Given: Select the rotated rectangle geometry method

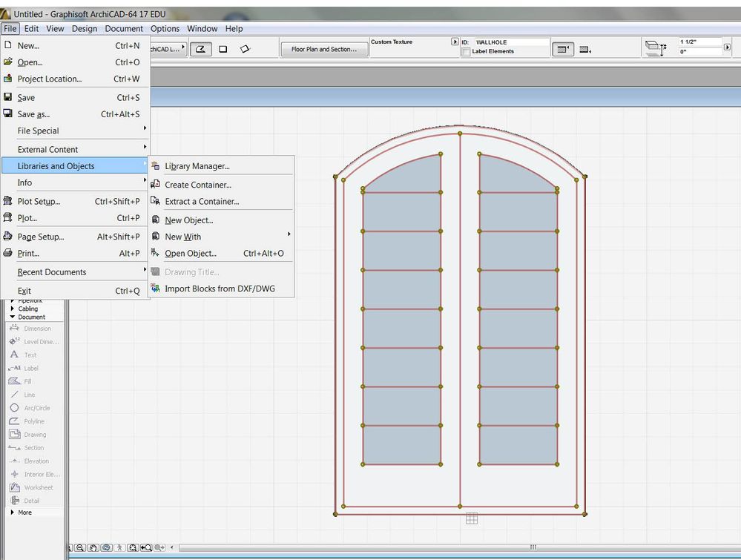Looking at the screenshot, I should [245, 49].
